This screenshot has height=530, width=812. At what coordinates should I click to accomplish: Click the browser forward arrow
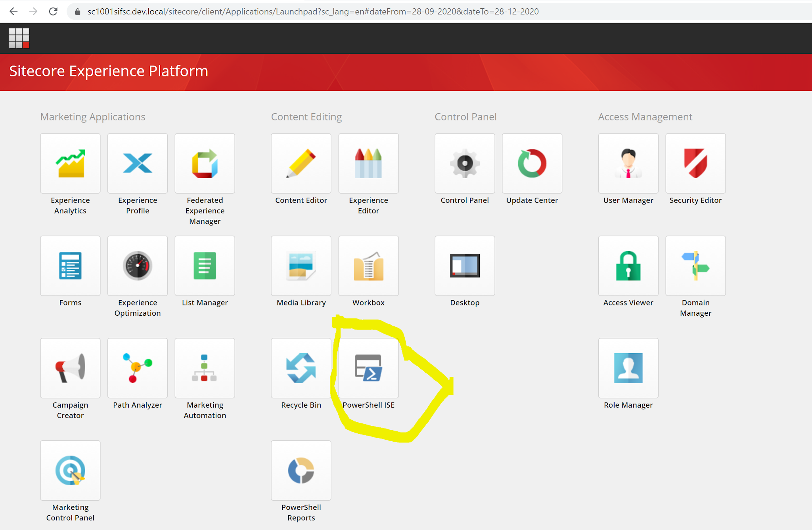click(33, 11)
